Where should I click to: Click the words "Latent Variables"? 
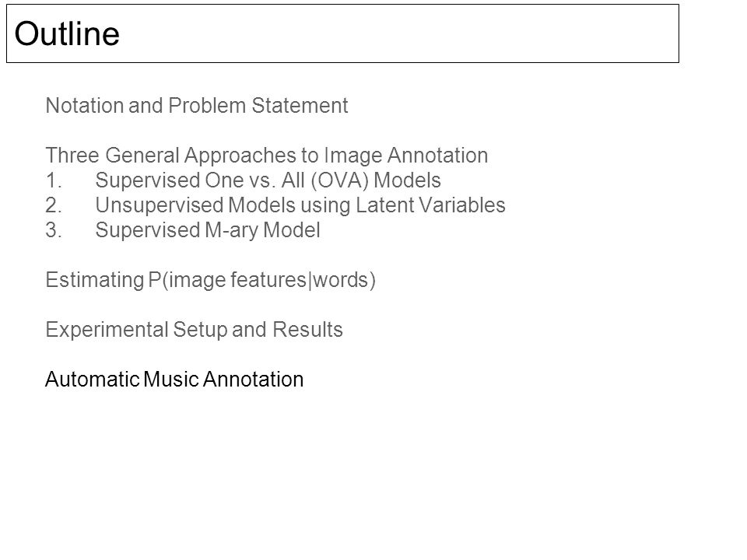point(430,205)
